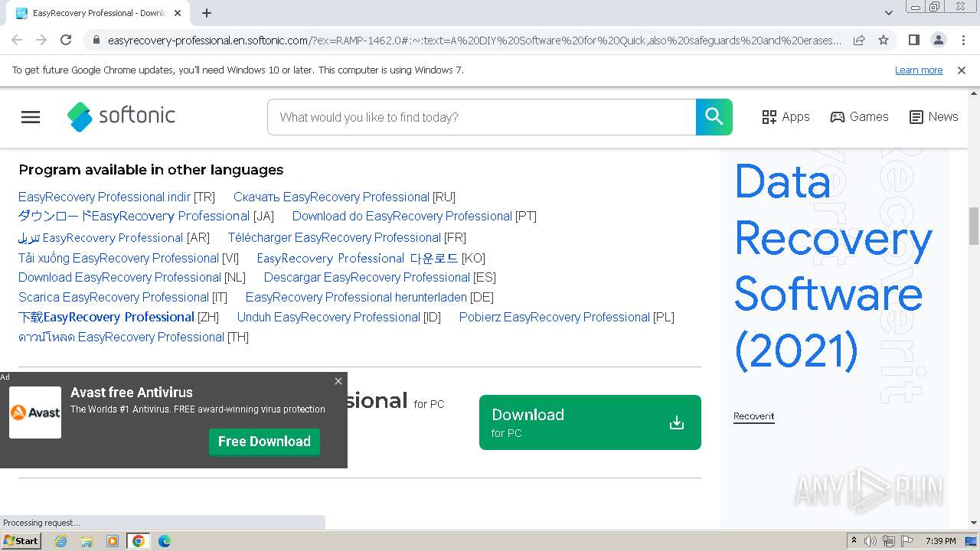Click the taskbar clock 7:39 PM
The width and height of the screenshot is (980, 551).
click(940, 541)
